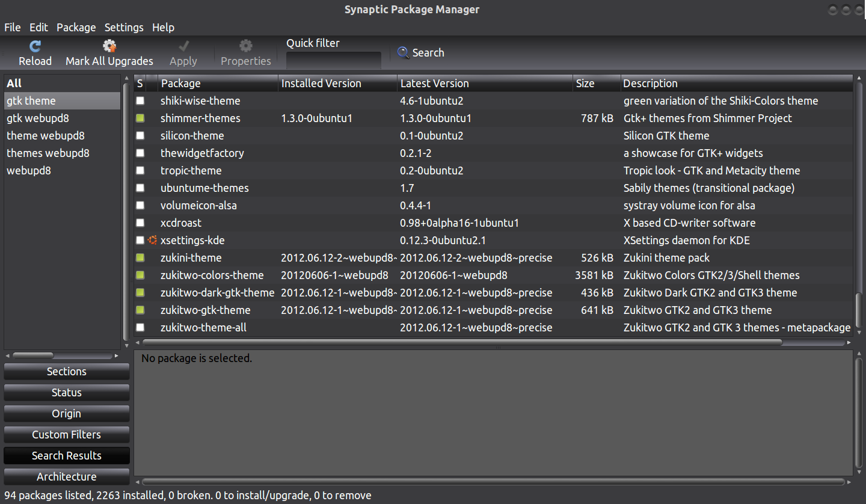Image resolution: width=866 pixels, height=504 pixels.
Task: Mark the tropic-theme status checkbox
Action: pos(140,170)
